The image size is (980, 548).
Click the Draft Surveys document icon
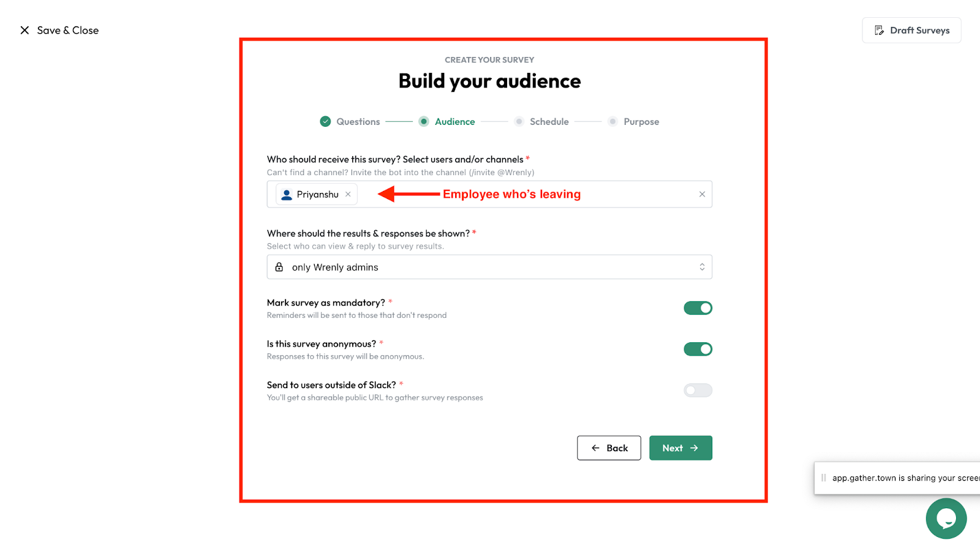[879, 30]
